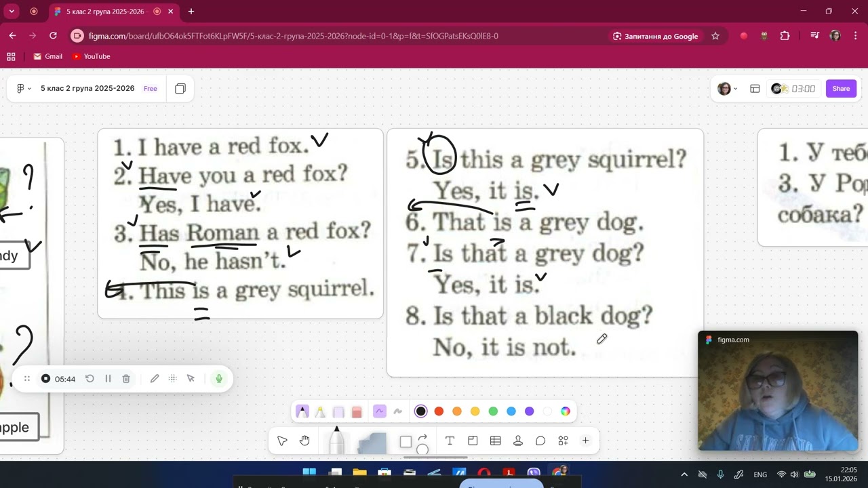Viewport: 868px width, 488px height.
Task: Select the marker pen in drawing options
Action: click(302, 411)
